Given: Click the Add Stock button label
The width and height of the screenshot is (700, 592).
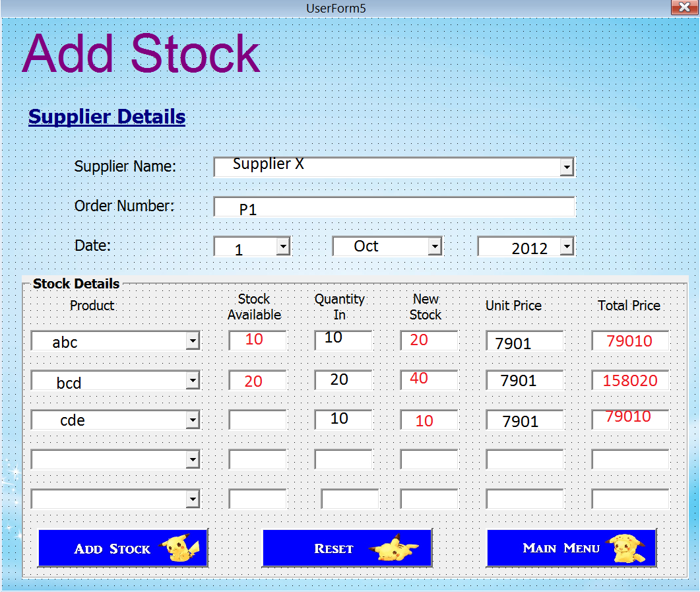Looking at the screenshot, I should click(112, 548).
